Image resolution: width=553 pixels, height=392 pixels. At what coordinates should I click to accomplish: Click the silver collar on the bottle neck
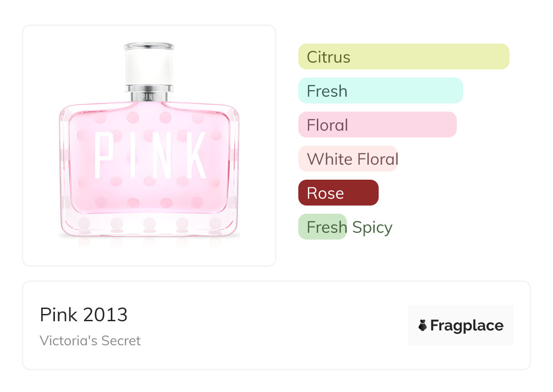click(x=149, y=93)
